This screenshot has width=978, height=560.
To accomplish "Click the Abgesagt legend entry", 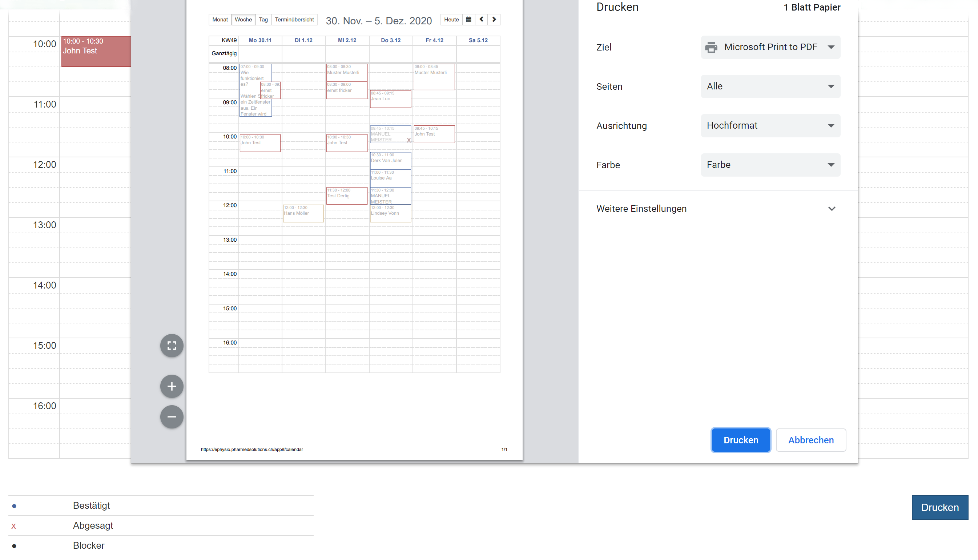I will click(93, 525).
